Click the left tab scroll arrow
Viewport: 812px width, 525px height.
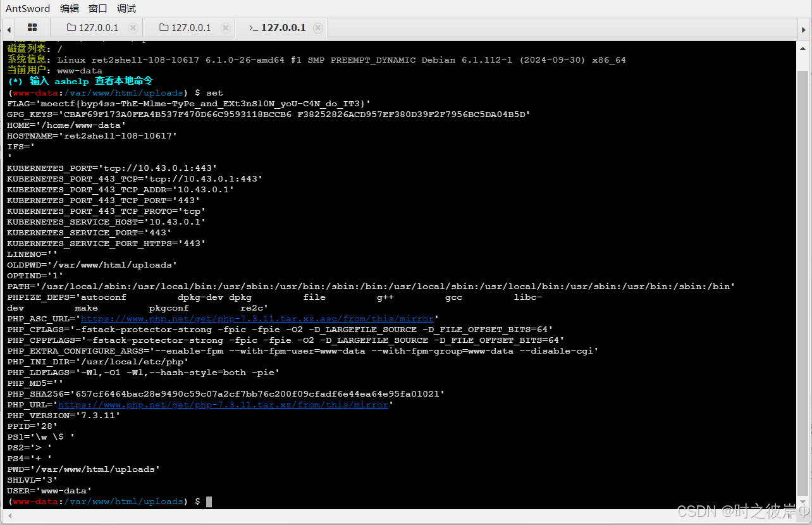tap(9, 28)
